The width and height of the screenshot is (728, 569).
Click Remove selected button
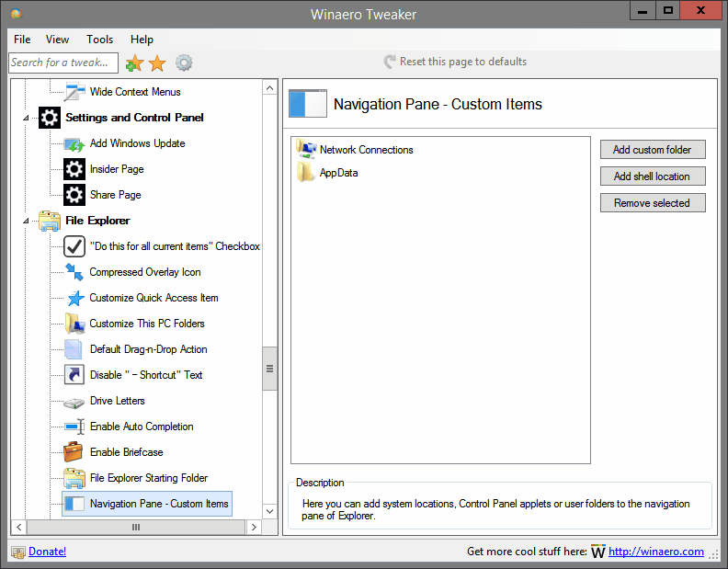653,203
